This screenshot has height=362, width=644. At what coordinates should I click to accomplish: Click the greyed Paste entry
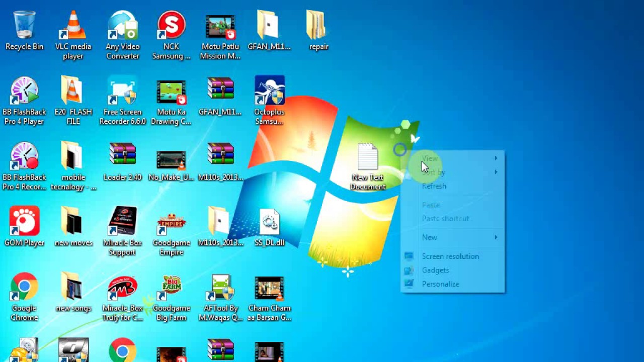point(453,205)
